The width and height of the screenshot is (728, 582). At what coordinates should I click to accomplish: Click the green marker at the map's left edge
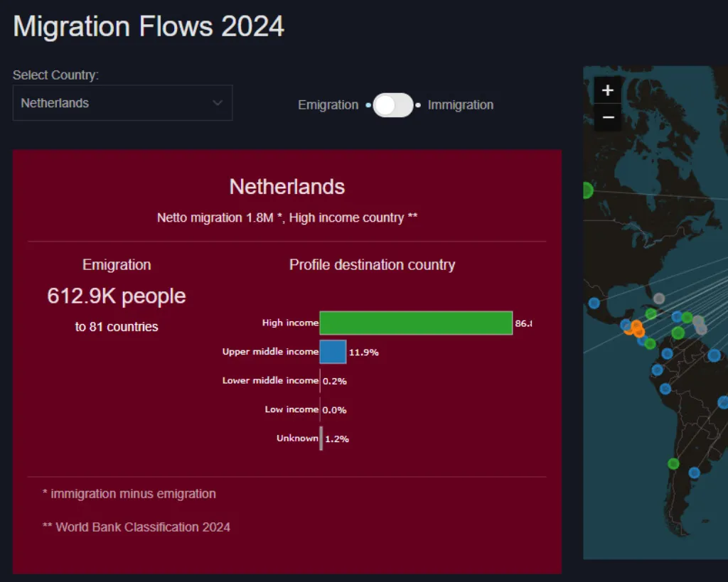click(587, 190)
